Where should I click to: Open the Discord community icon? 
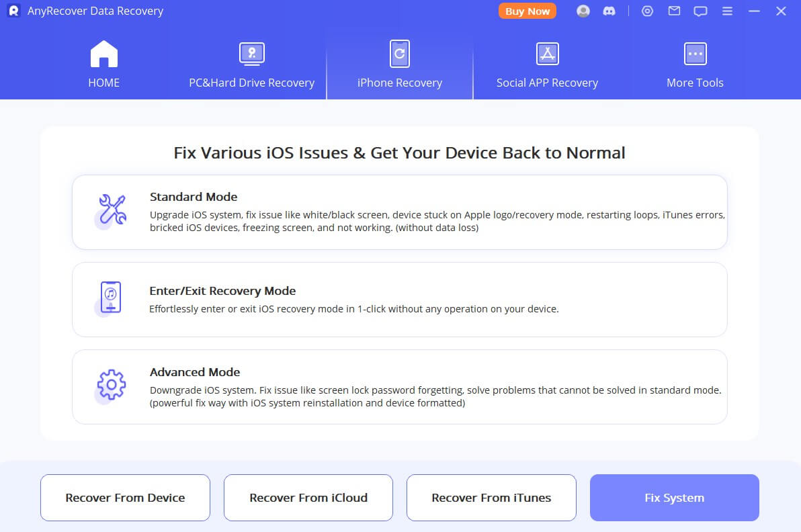pos(609,11)
